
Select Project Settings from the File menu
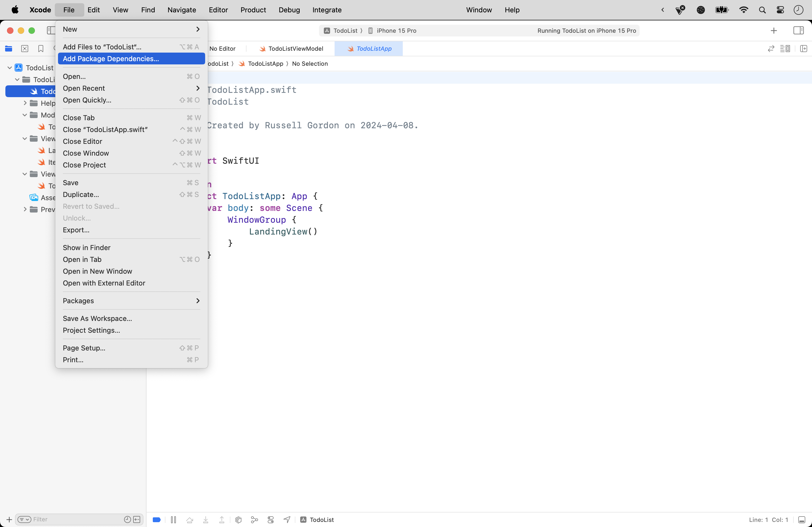coord(91,330)
